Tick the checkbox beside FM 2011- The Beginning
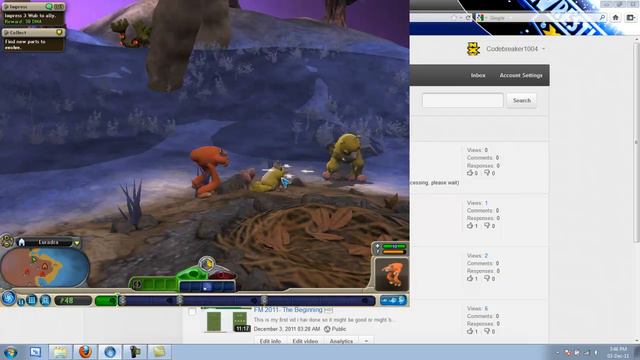 (x=192, y=312)
